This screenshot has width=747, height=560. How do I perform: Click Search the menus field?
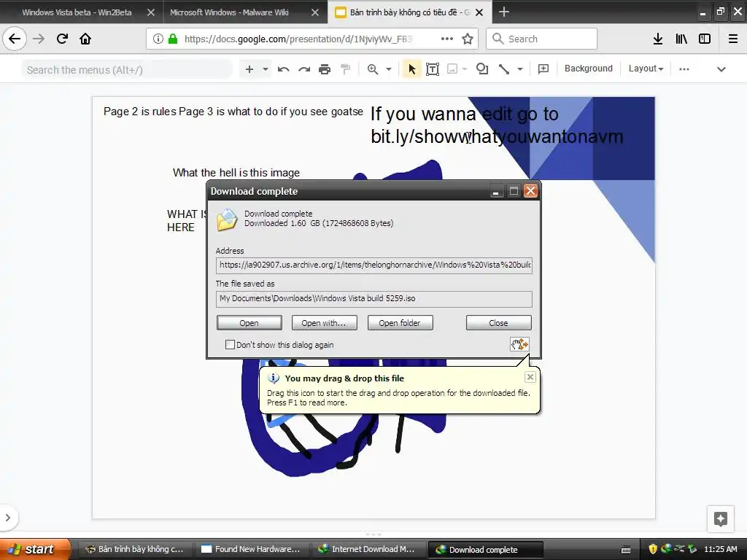point(127,70)
